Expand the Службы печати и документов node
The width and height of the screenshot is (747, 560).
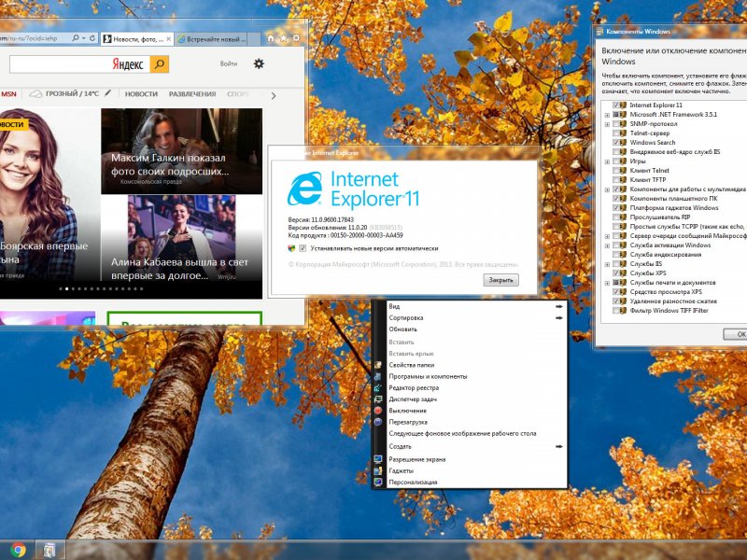(607, 283)
